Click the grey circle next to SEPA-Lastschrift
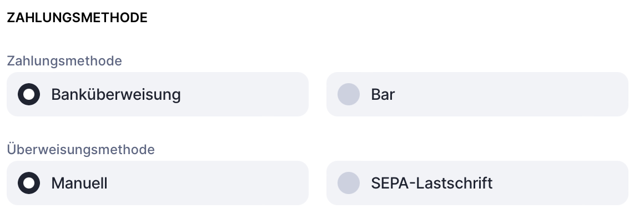 [x=349, y=183]
